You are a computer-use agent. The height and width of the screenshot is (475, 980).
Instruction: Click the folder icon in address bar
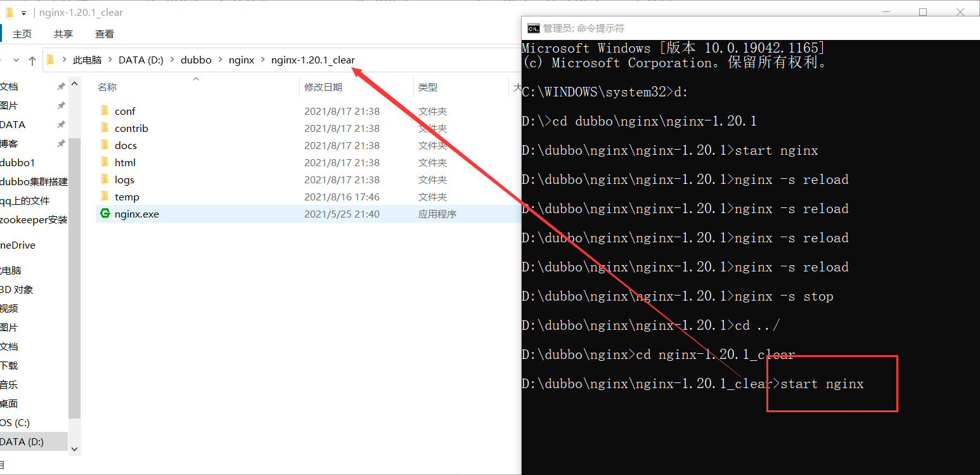51,60
